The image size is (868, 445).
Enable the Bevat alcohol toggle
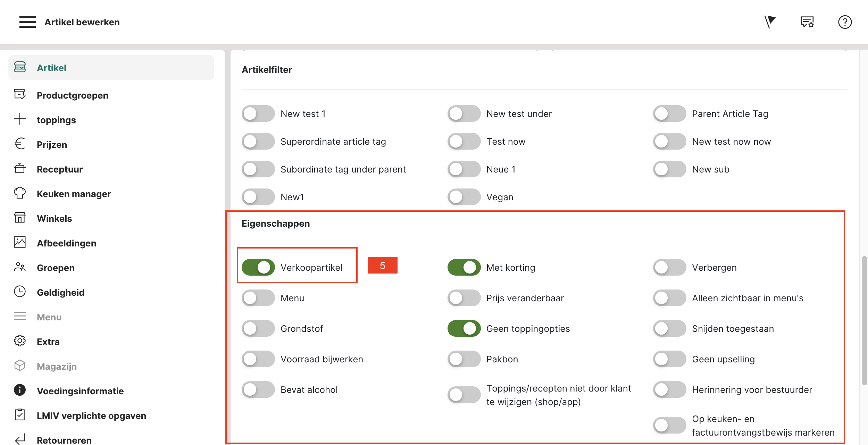pyautogui.click(x=258, y=389)
